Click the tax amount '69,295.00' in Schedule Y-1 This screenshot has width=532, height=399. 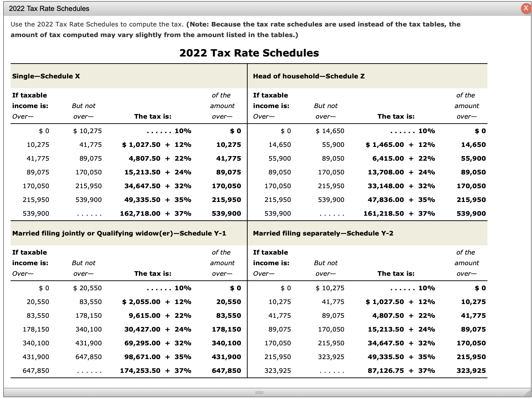coord(142,343)
